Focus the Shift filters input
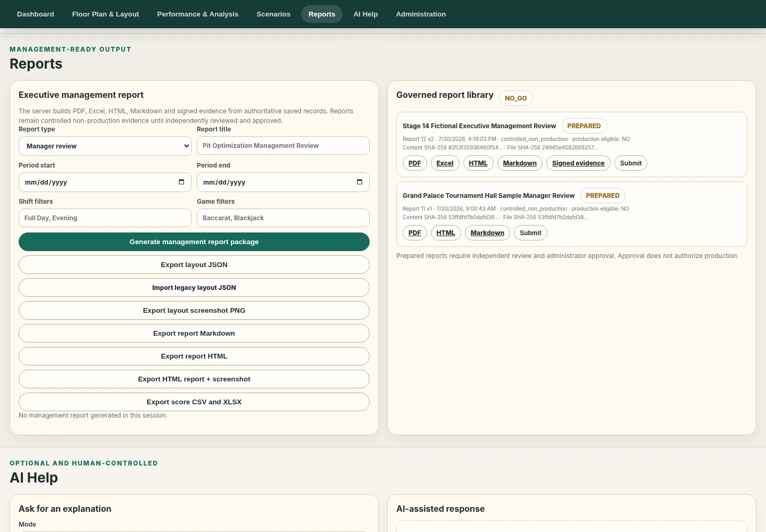 [x=105, y=218]
